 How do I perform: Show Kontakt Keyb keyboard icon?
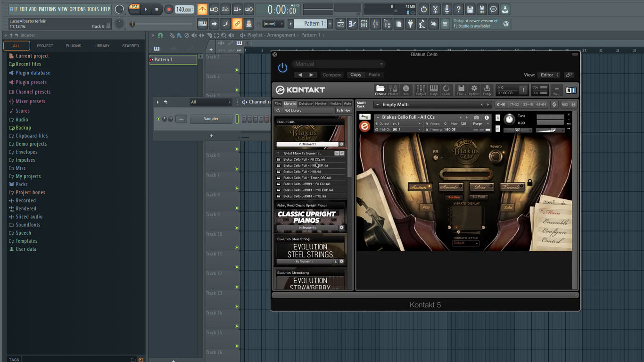[x=433, y=90]
